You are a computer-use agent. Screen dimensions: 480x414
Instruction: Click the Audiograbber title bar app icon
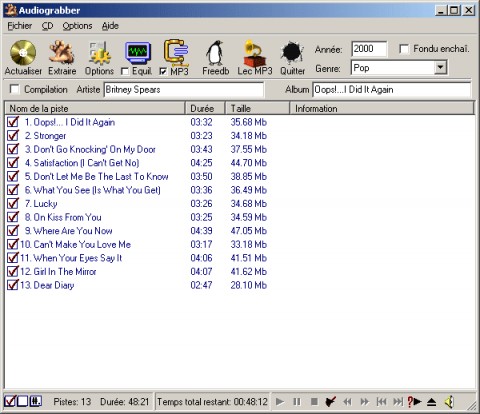(x=11, y=10)
